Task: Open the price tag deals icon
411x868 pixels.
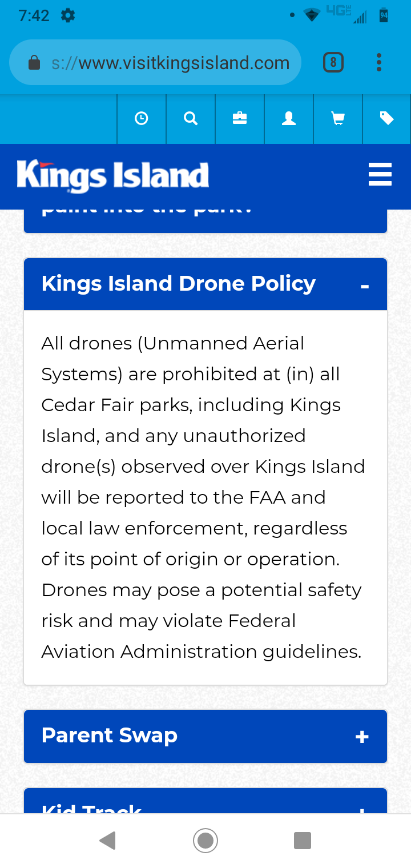Action: (x=387, y=119)
